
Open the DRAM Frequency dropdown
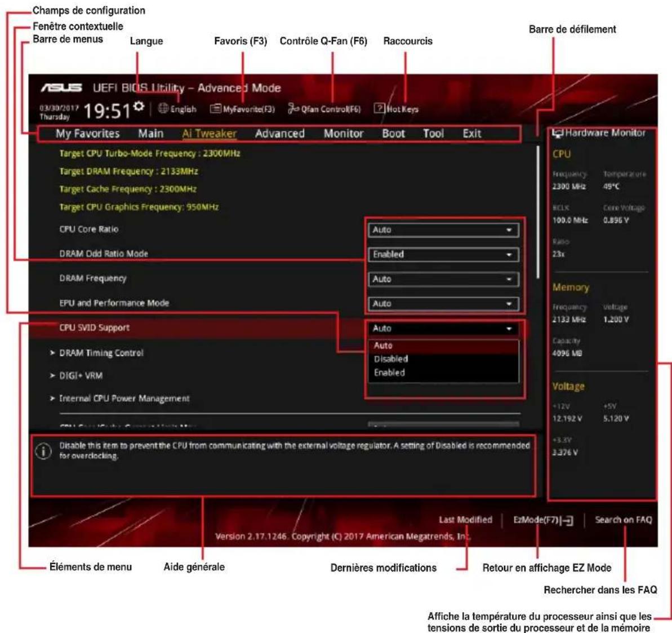(x=443, y=279)
